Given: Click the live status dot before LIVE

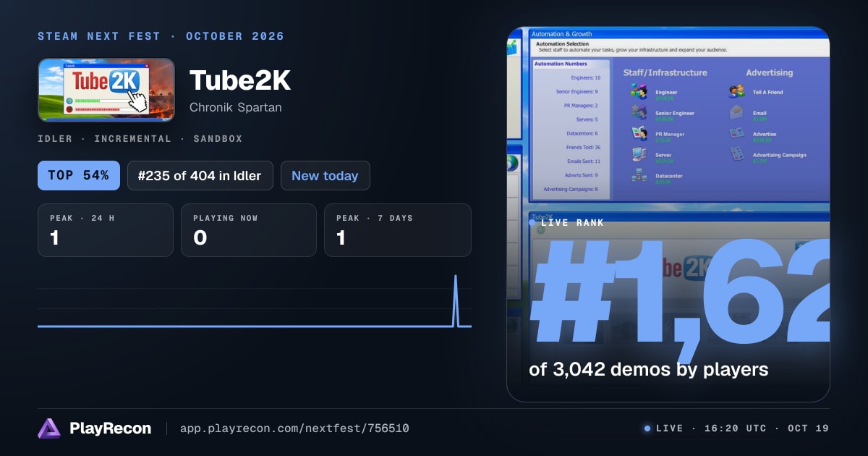Looking at the screenshot, I should click(x=647, y=428).
